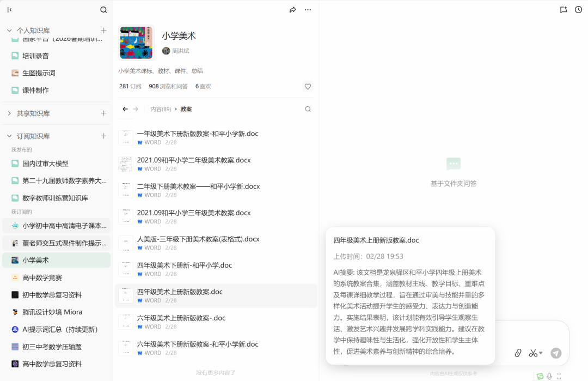Click the 小学美术 cover thumbnail
Image resolution: width=588 pixels, height=381 pixels.
[x=136, y=43]
